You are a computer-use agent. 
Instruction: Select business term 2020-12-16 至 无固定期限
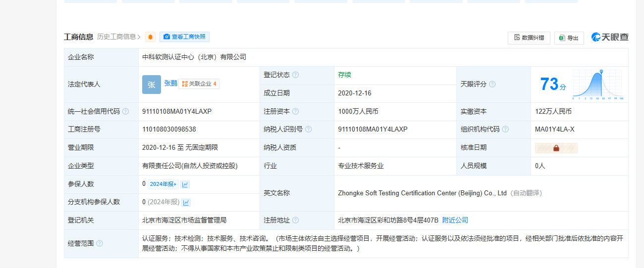(180, 148)
